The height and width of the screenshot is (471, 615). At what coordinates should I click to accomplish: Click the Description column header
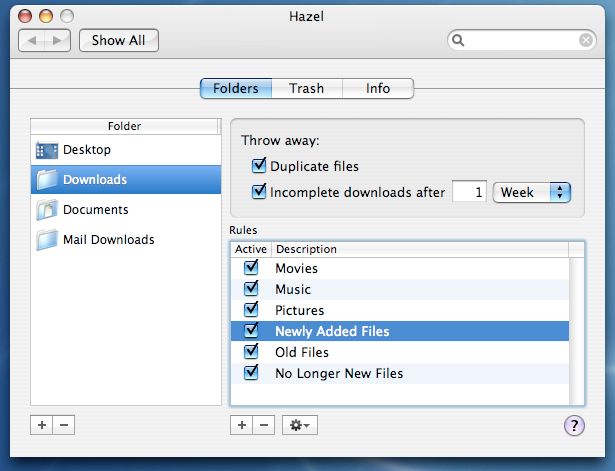420,249
